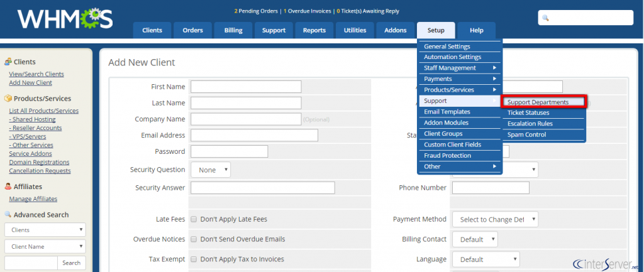Click the Clients sidebar people icon
The image size is (644, 272).
(x=8, y=62)
